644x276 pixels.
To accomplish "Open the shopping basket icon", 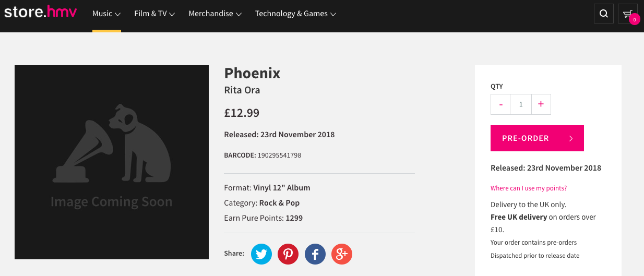I will (x=626, y=13).
